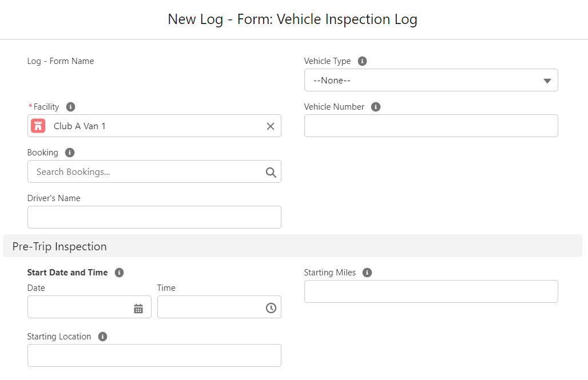The height and width of the screenshot is (380, 588).
Task: Click the Facility info icon
Action: coord(70,106)
